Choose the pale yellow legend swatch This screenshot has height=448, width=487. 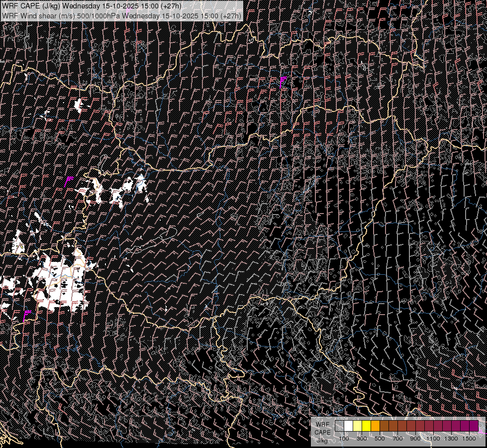click(357, 426)
